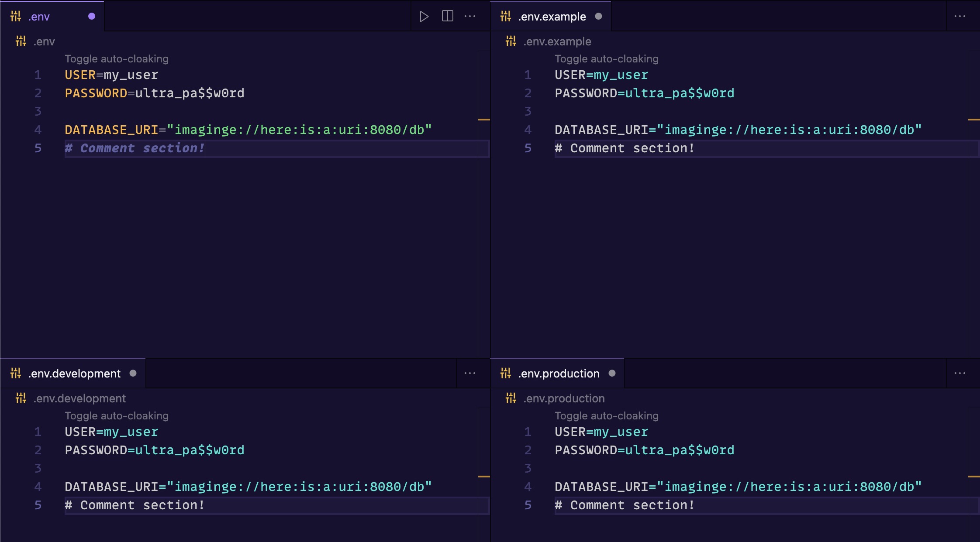Select the .env.production tab
Image resolution: width=980 pixels, height=542 pixels.
(x=558, y=373)
